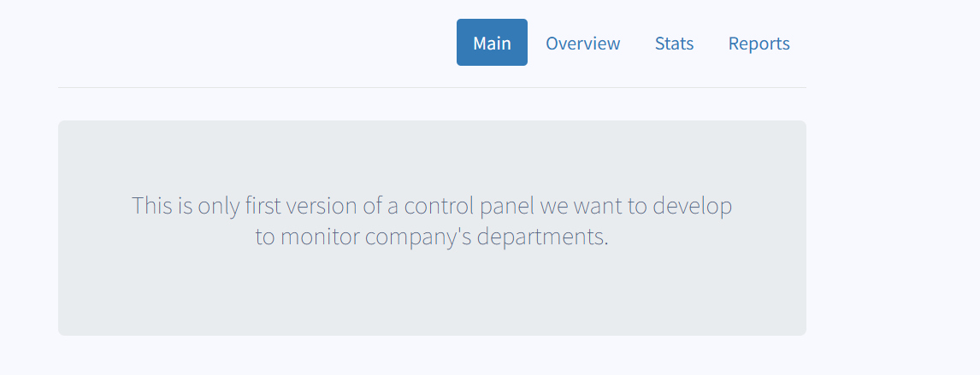Click the first line of the panel message

click(x=432, y=206)
